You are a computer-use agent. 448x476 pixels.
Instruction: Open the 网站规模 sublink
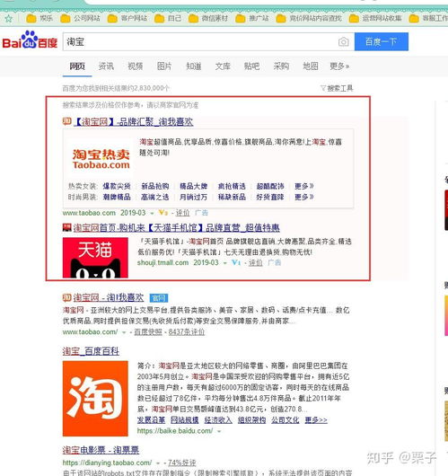pyautogui.click(x=185, y=420)
